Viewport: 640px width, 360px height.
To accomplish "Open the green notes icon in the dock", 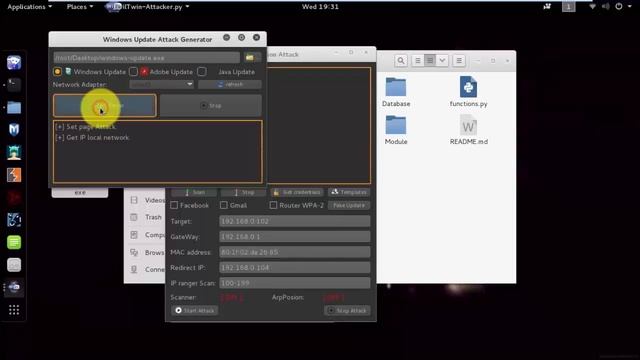I will [14, 242].
